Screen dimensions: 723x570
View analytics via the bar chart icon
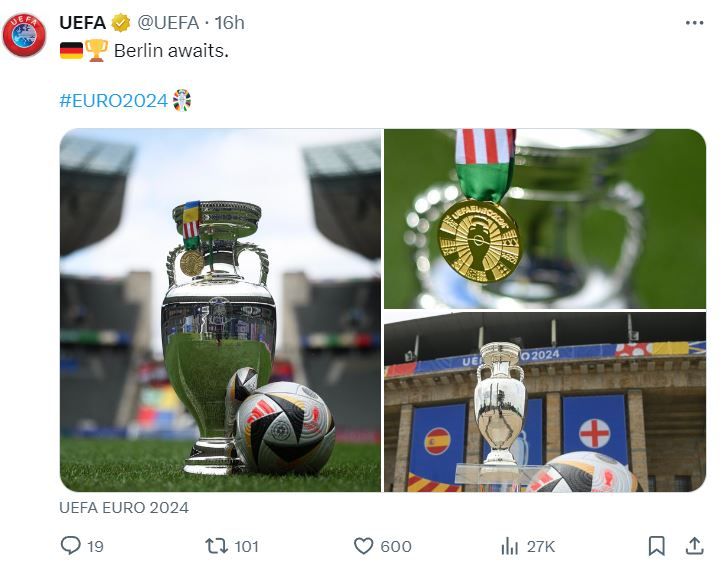[510, 546]
